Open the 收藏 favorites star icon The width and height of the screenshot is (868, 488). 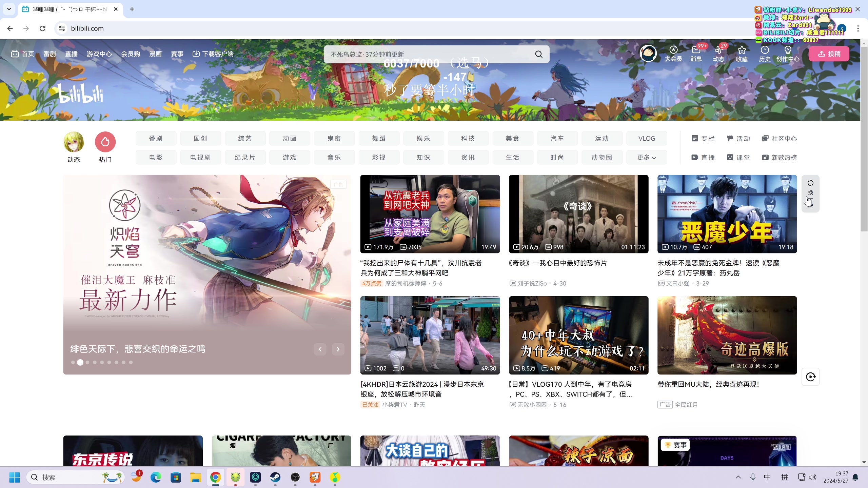742,54
